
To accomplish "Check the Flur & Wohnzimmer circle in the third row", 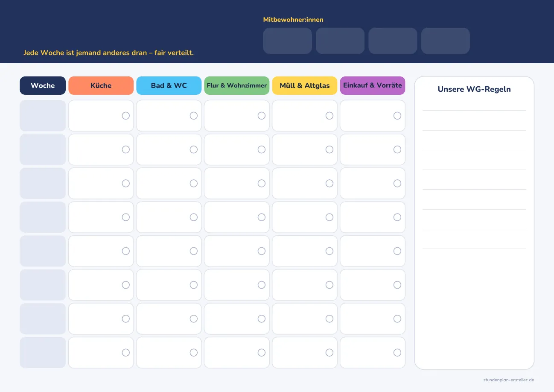I will point(261,183).
